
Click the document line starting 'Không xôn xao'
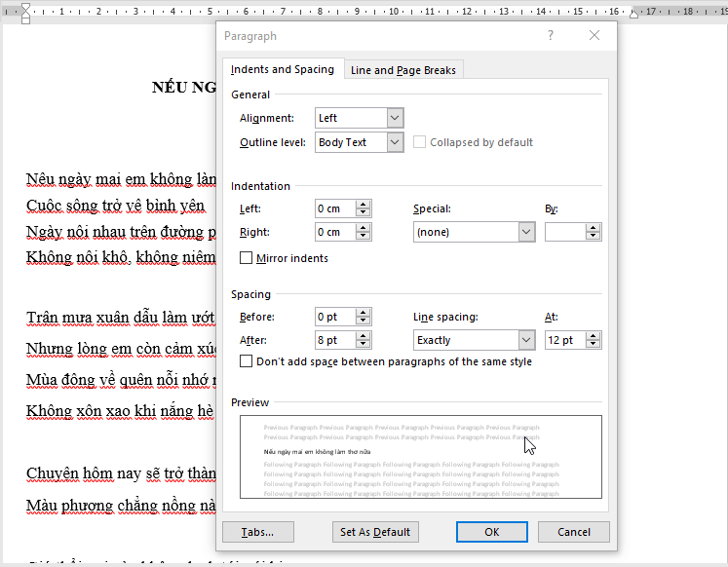click(120, 410)
